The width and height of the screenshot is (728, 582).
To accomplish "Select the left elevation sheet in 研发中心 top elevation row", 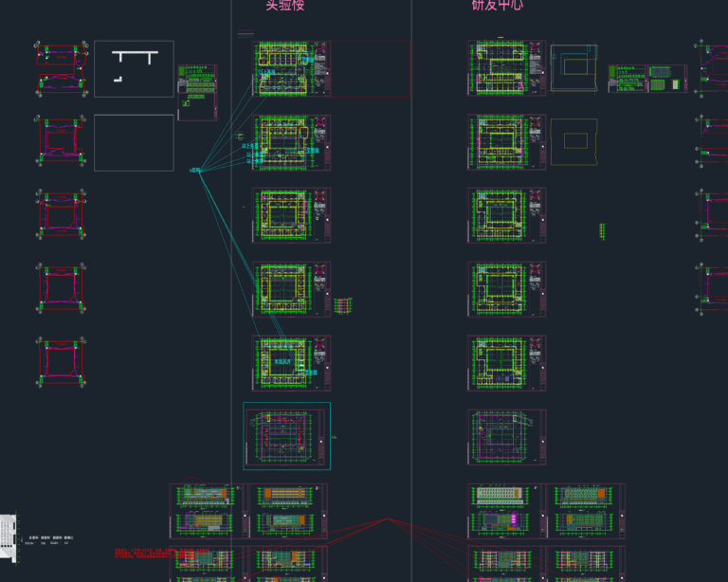I will point(507,511).
